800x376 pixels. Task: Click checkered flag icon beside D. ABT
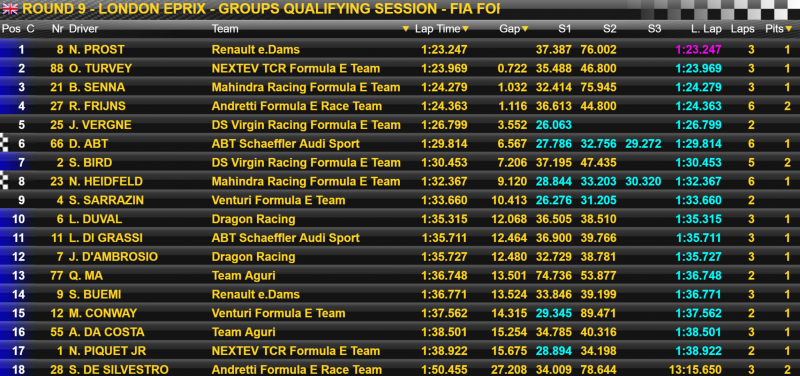(x=5, y=144)
